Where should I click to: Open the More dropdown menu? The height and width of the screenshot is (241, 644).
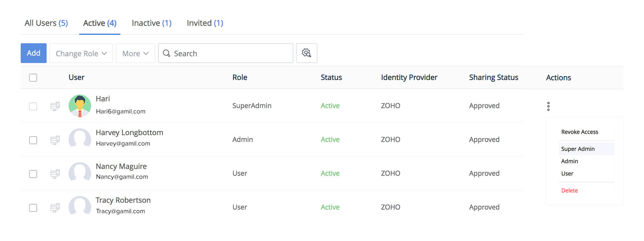pos(135,54)
